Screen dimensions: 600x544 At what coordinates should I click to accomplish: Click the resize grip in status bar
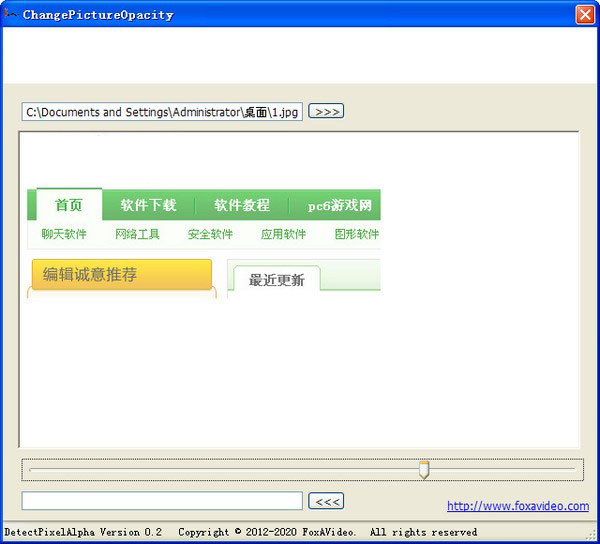(593, 534)
